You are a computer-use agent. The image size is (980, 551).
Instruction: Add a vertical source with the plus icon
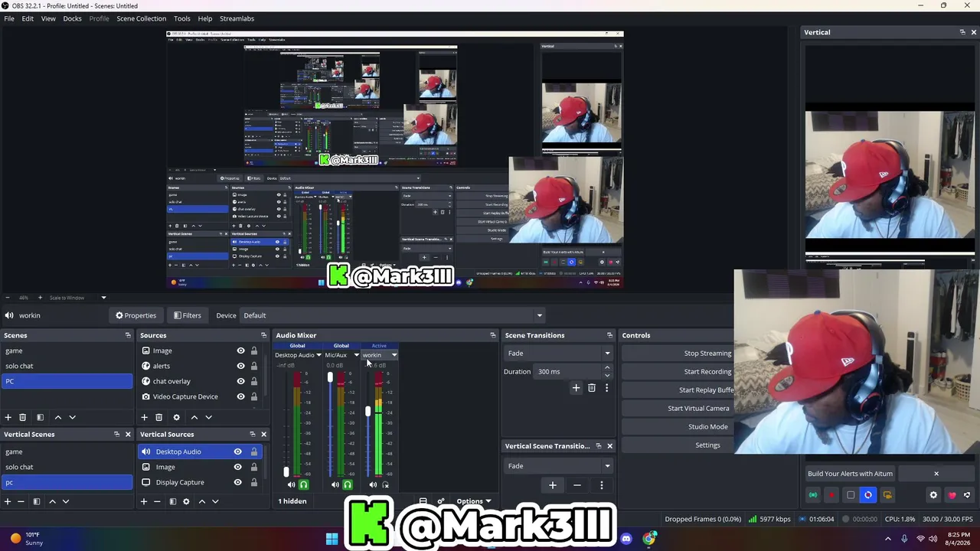143,501
